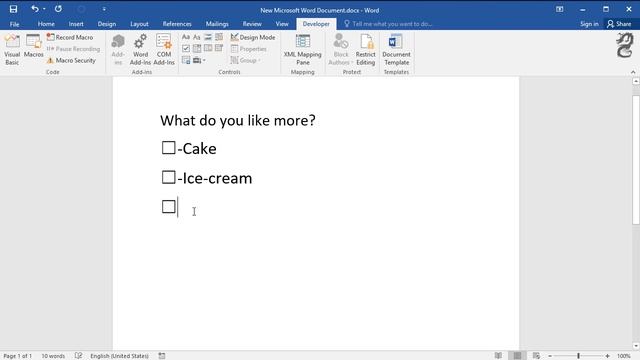
Task: Click Sign in
Action: tap(589, 24)
